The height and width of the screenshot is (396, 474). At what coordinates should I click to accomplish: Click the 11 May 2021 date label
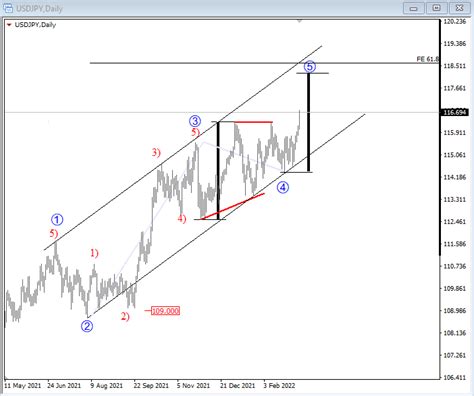tap(23, 386)
